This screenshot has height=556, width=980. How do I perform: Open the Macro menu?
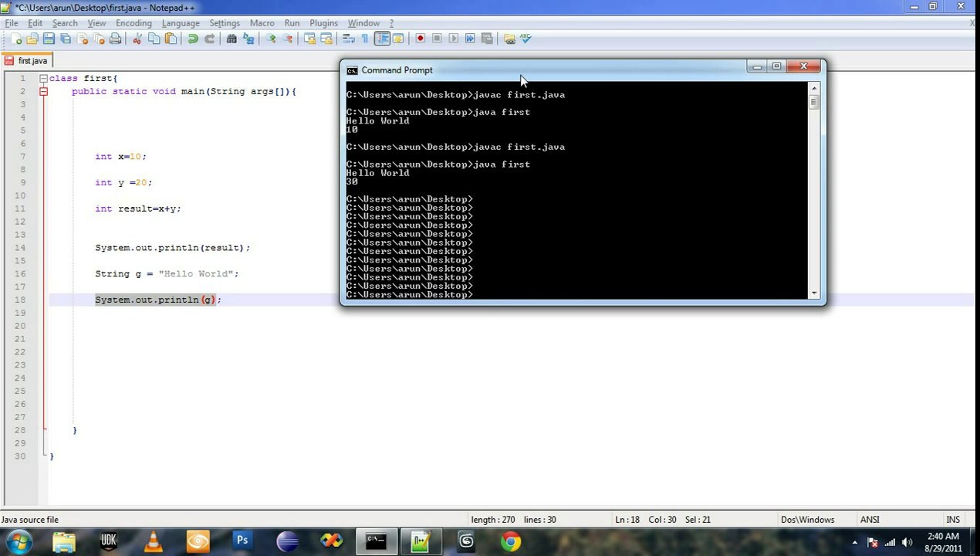262,23
